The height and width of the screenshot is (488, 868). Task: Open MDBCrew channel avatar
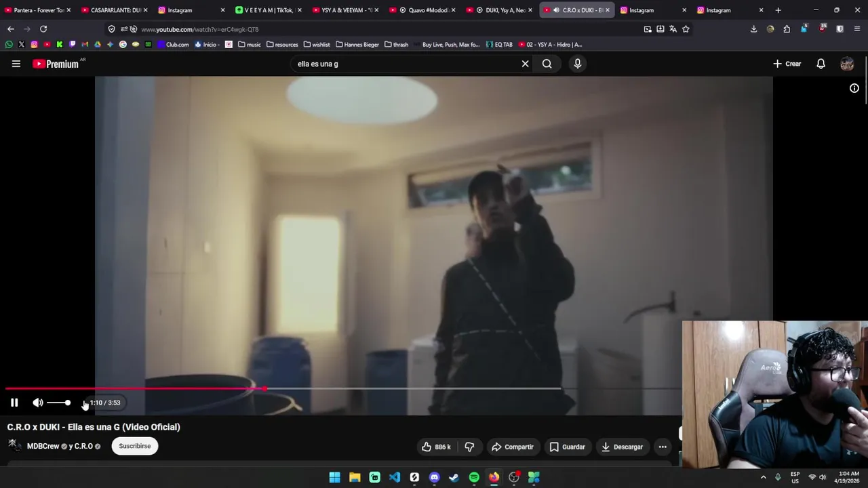[x=14, y=445]
